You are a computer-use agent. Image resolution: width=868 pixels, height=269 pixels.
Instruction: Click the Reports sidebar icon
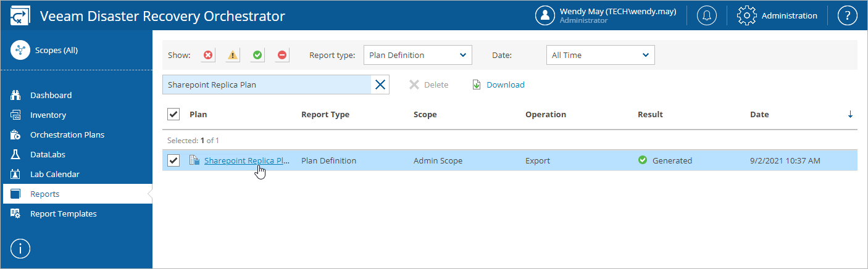point(16,194)
